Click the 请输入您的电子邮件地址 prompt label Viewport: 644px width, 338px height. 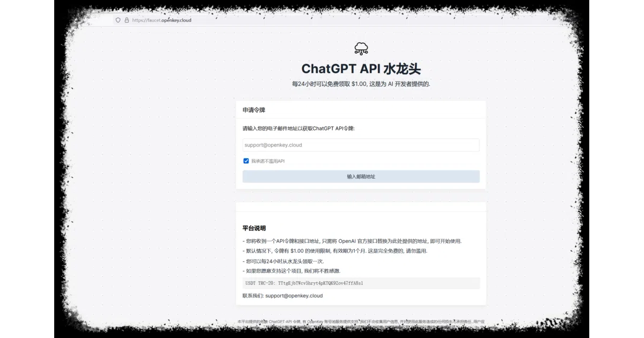point(298,129)
